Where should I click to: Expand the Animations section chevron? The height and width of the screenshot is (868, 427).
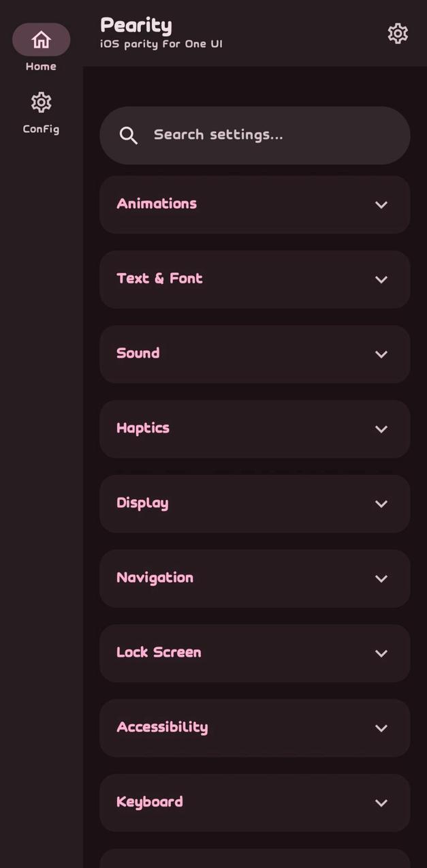pos(381,205)
